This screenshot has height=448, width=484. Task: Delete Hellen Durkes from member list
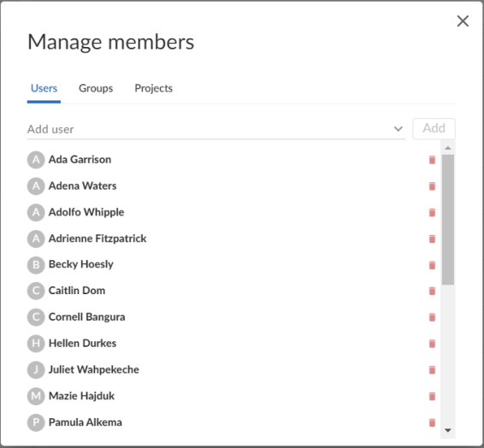click(x=432, y=344)
